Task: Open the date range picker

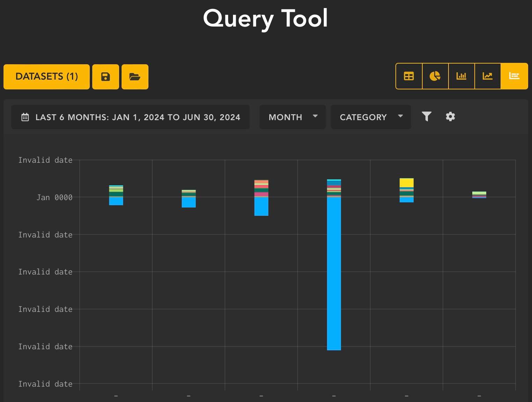Action: (130, 117)
